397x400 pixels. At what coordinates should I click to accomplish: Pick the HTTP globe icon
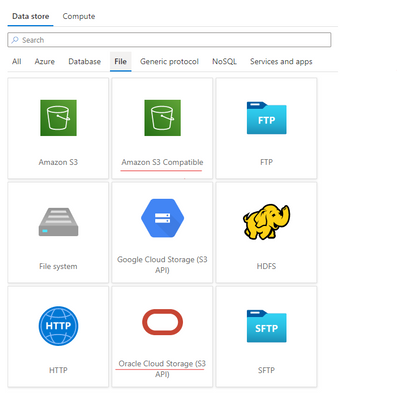(58, 326)
